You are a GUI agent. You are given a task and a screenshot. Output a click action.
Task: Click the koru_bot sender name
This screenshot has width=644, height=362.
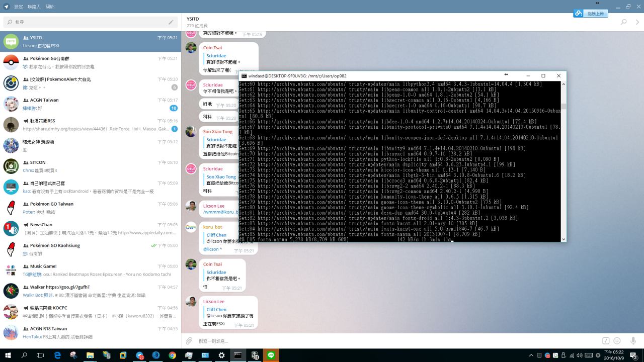[213, 227]
